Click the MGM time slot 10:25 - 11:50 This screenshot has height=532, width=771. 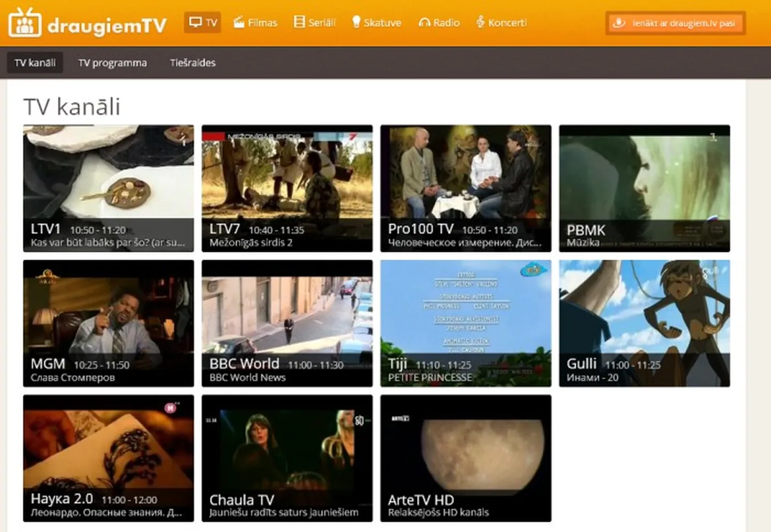[102, 365]
